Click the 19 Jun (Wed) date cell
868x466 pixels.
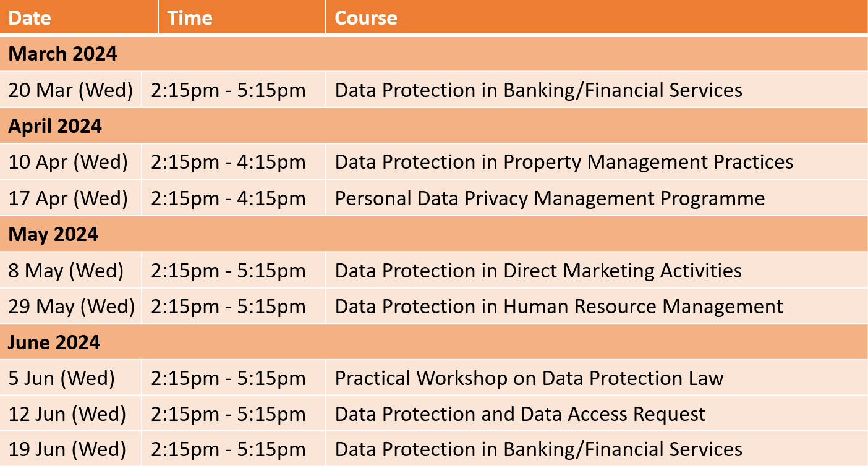click(70, 449)
